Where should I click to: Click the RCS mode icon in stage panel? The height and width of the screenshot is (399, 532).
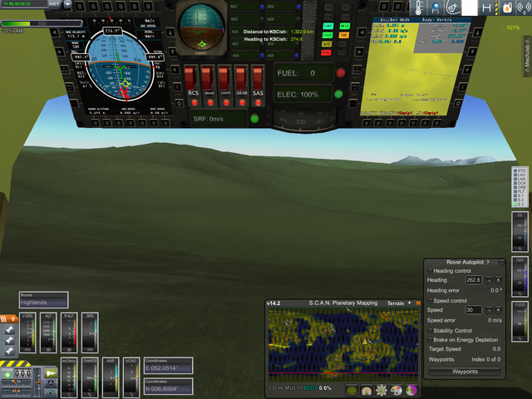(51, 383)
